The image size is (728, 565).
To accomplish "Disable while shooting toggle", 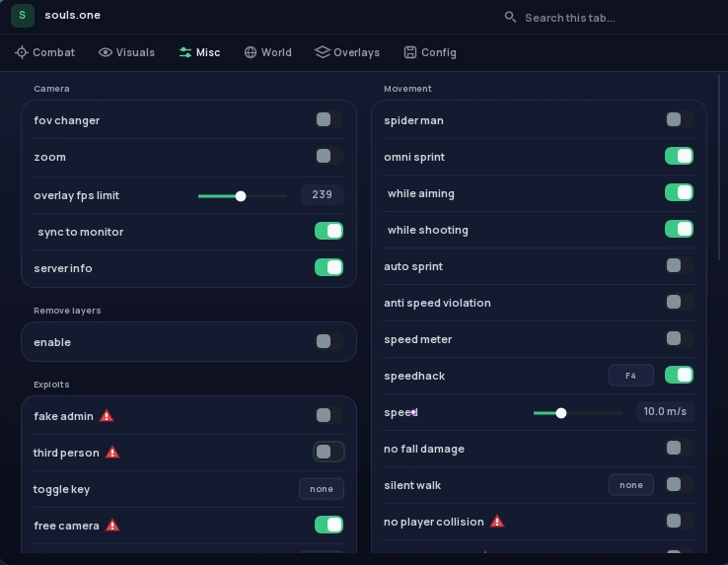I will pyautogui.click(x=680, y=229).
